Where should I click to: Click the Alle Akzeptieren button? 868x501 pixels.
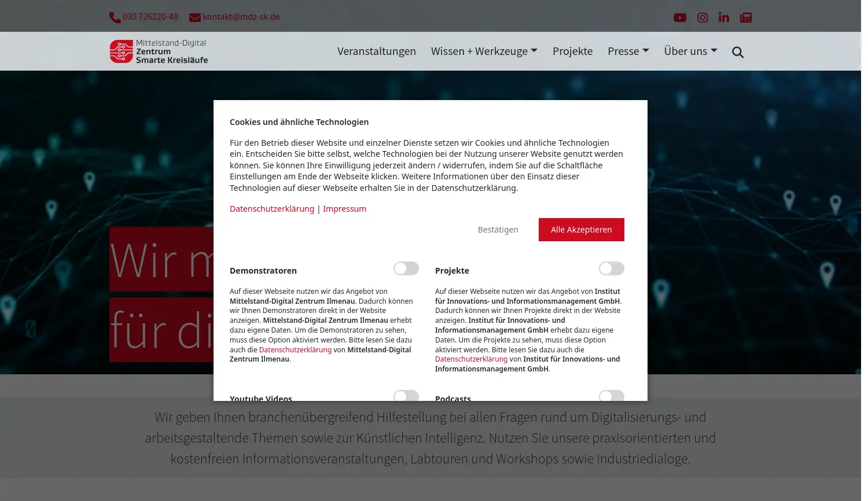[581, 229]
